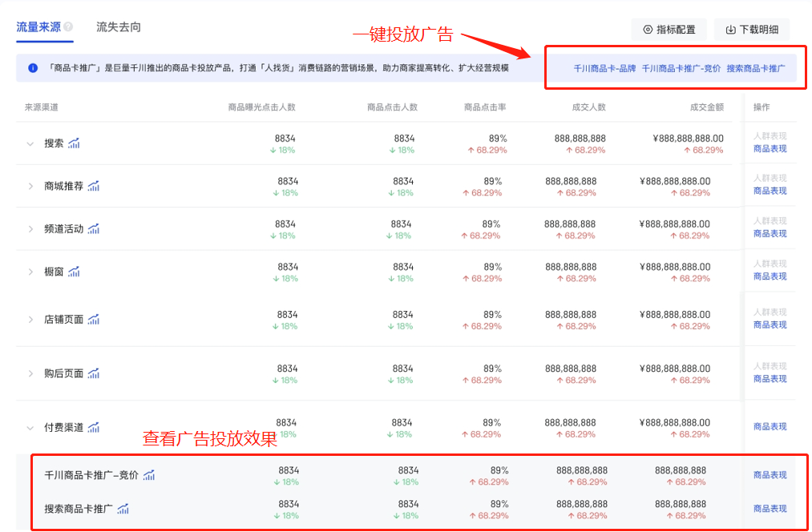Expand the 商城推荐 channel row
Image resolution: width=812 pixels, height=532 pixels.
point(30,187)
